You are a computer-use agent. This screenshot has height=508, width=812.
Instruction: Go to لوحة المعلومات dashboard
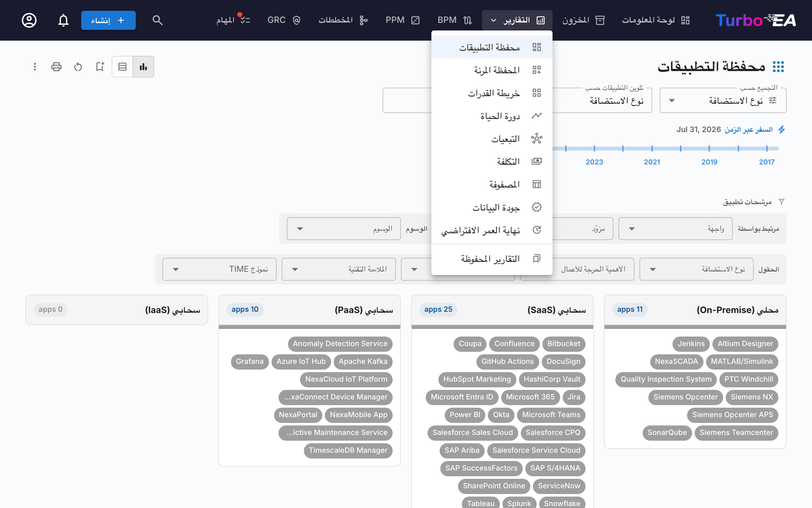point(656,20)
